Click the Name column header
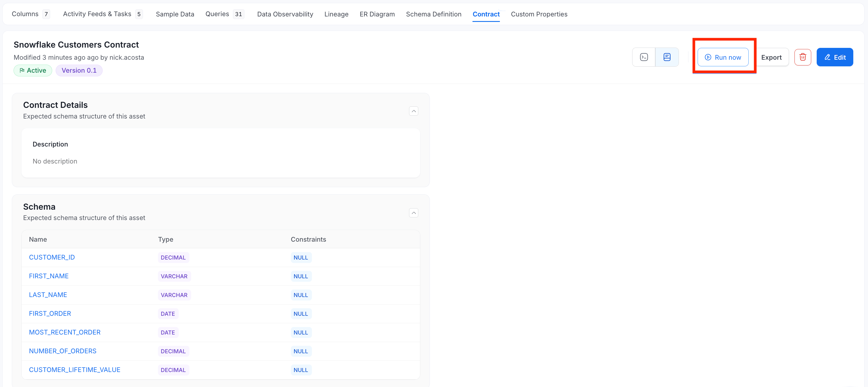This screenshot has height=387, width=868. (x=38, y=239)
